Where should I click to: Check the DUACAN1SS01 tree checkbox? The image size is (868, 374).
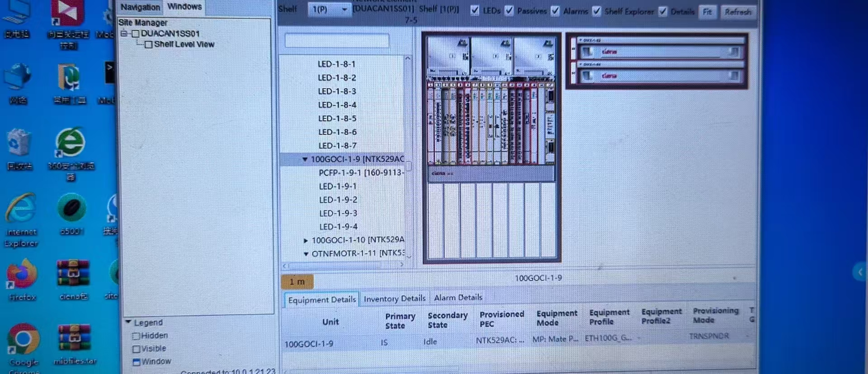click(135, 33)
